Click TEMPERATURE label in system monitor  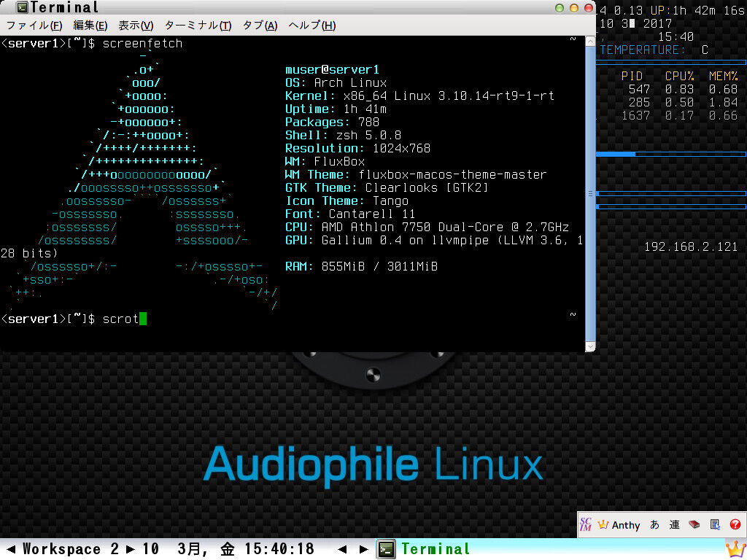(643, 50)
